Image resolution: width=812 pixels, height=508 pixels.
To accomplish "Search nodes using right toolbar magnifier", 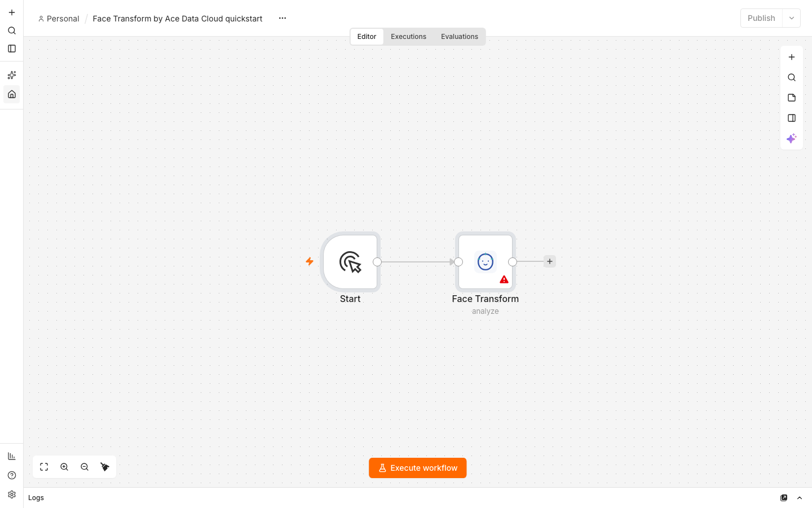I will pos(792,77).
